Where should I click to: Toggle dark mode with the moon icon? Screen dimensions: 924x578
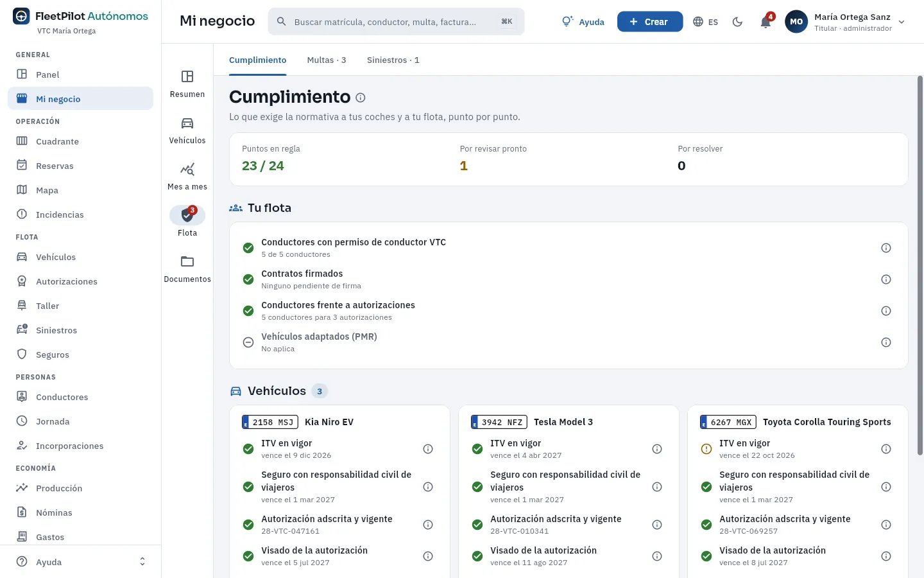click(737, 22)
